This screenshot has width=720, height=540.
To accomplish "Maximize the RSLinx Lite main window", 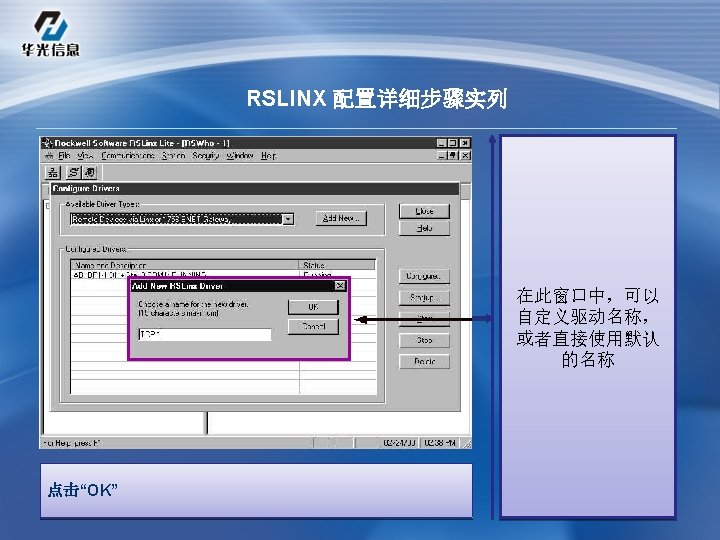I will [x=453, y=143].
